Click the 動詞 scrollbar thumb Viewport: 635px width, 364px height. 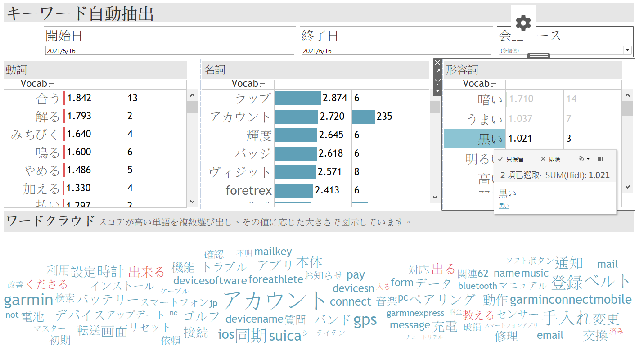click(x=192, y=107)
